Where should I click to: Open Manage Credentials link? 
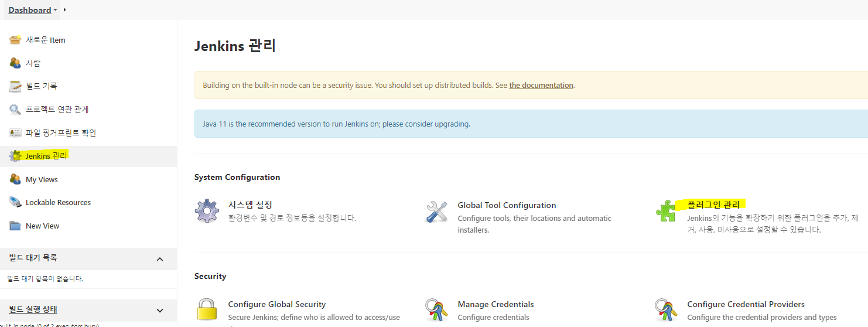[495, 304]
